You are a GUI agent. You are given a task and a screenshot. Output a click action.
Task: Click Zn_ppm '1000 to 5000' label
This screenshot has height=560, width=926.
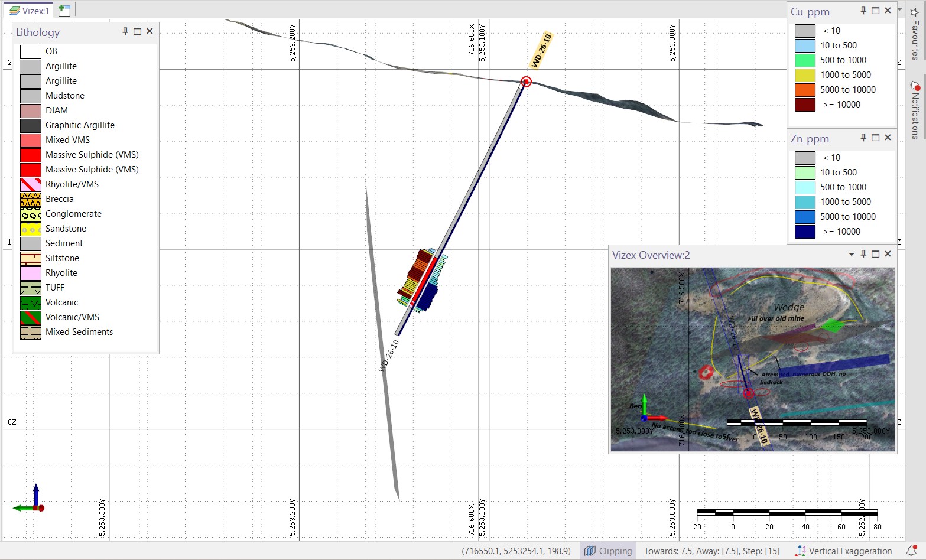846,202
